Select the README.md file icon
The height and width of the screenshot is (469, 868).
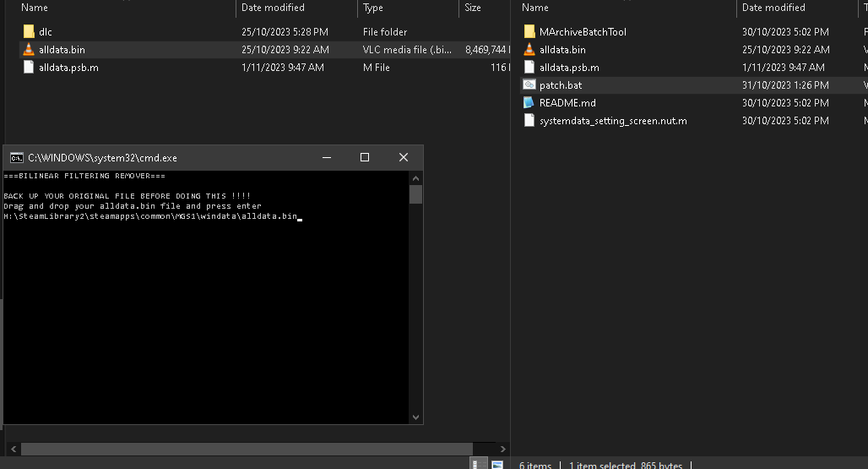529,102
